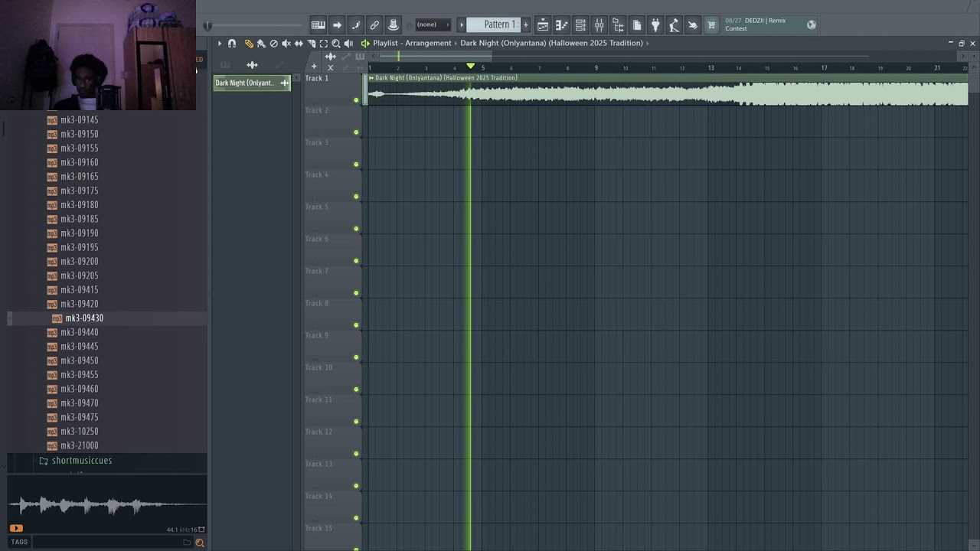Select the Slice tool

pyautogui.click(x=311, y=44)
